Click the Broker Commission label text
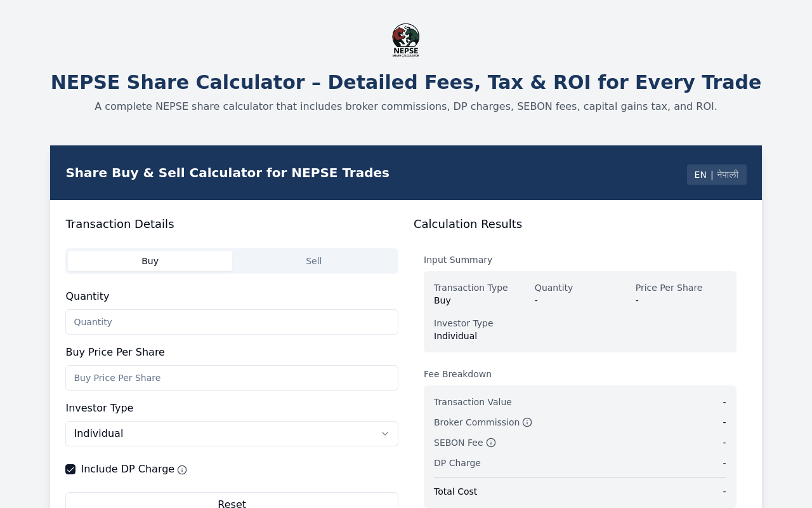The image size is (812, 508). tap(476, 422)
